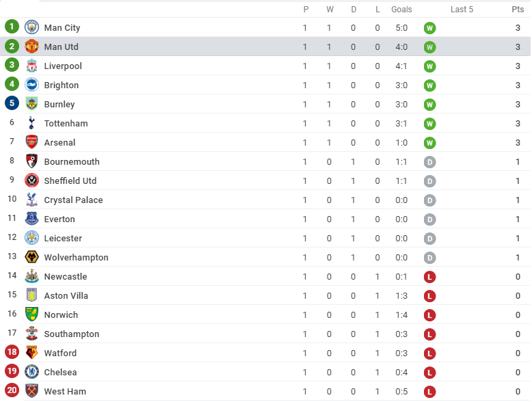Click the Last 5 column header
The image size is (532, 402).
click(x=462, y=10)
